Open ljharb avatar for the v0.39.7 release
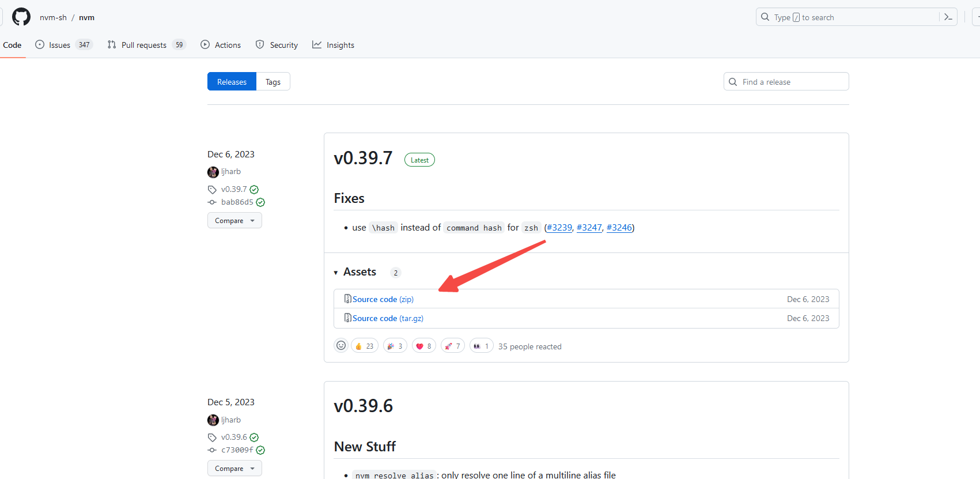 [x=213, y=172]
